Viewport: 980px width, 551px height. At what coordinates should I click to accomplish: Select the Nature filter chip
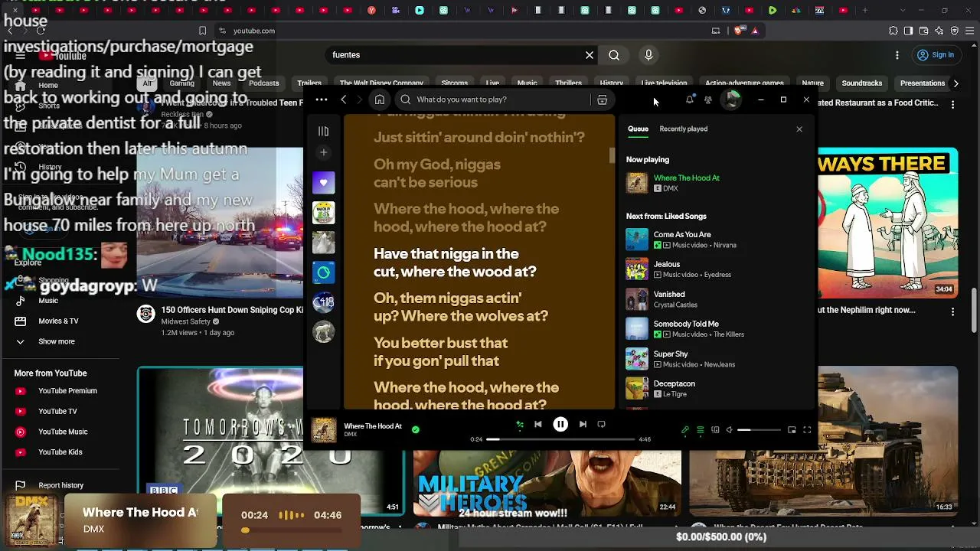pos(813,83)
